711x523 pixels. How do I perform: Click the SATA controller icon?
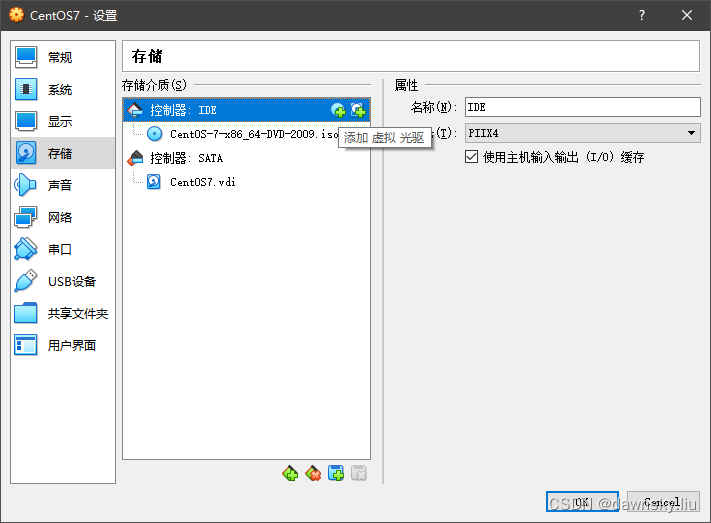pos(135,158)
